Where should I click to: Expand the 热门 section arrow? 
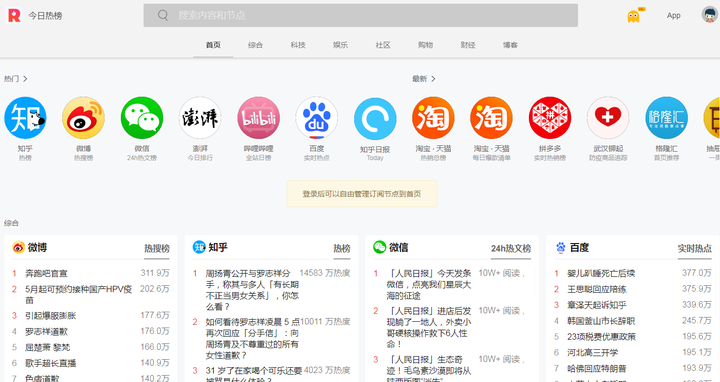pyautogui.click(x=25, y=79)
